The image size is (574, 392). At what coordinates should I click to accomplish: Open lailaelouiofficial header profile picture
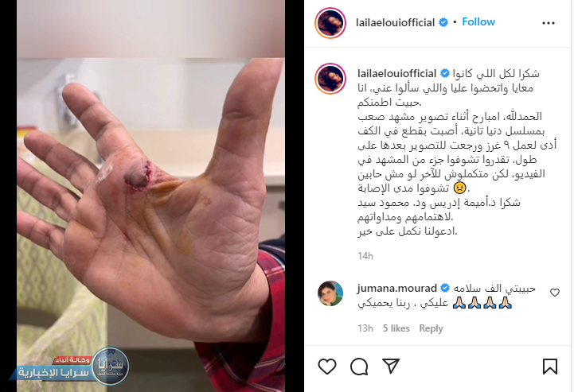(x=330, y=23)
